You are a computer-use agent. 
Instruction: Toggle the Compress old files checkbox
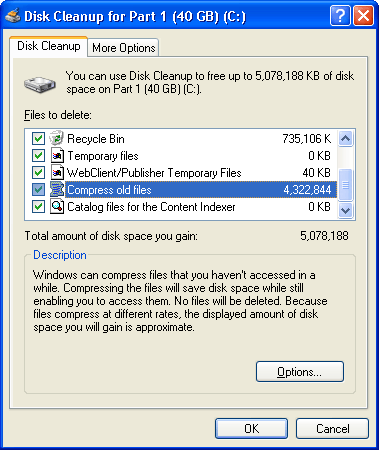coord(38,189)
